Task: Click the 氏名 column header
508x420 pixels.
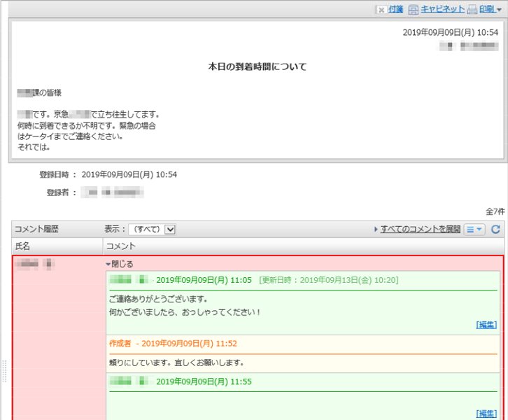Action: click(23, 246)
